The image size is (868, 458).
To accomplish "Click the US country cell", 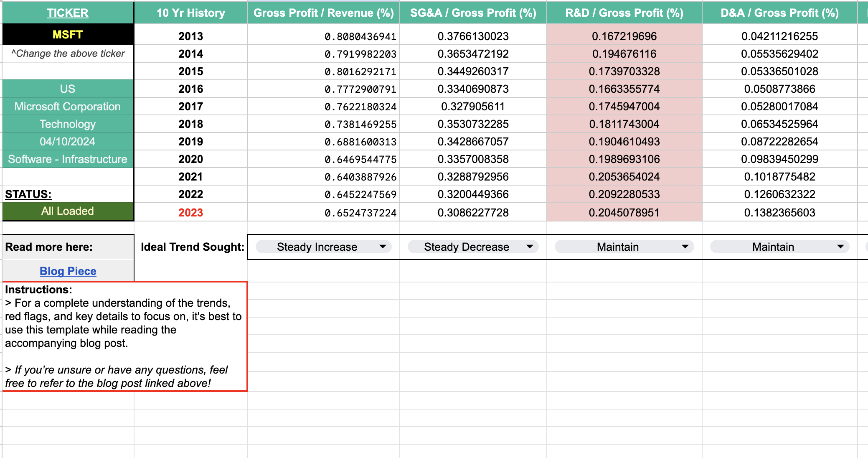I will pyautogui.click(x=68, y=89).
